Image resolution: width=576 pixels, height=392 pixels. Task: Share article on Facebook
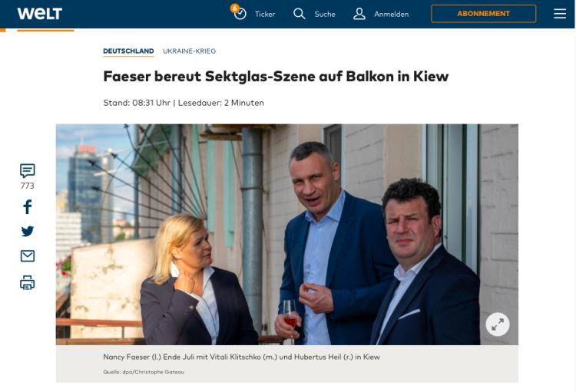click(28, 206)
